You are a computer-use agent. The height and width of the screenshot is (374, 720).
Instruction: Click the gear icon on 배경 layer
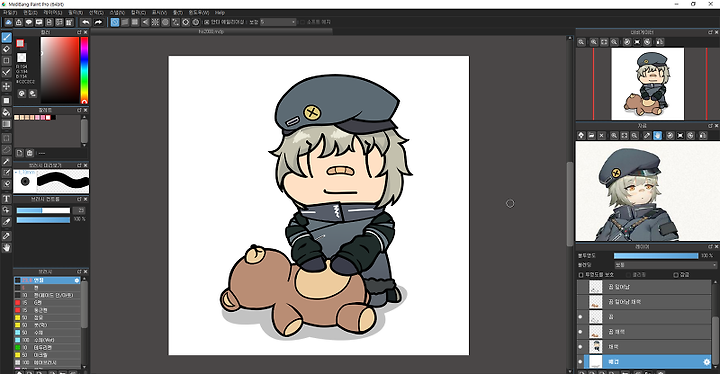tap(706, 362)
